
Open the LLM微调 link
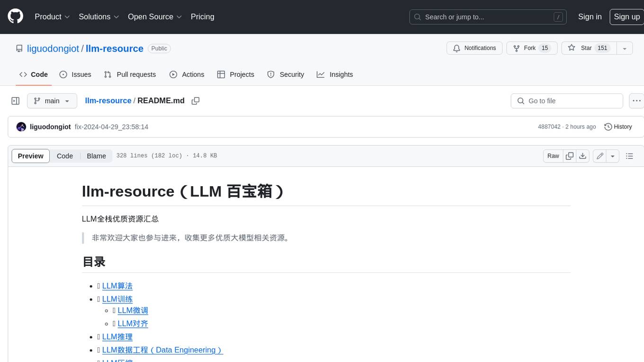click(133, 310)
